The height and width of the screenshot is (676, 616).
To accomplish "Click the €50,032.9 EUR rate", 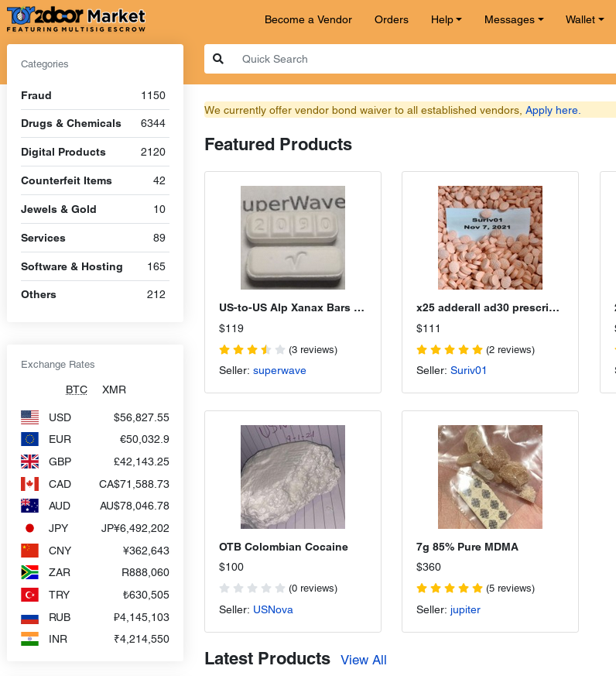I will 144,439.
